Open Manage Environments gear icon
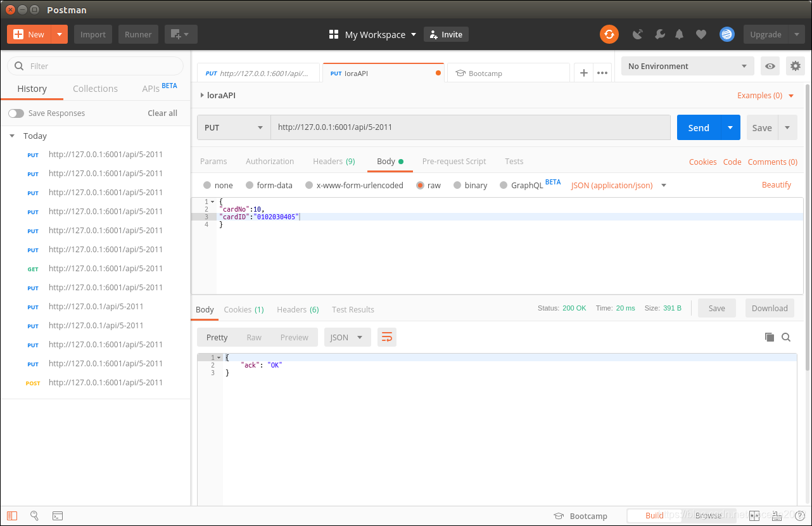 [x=795, y=66]
